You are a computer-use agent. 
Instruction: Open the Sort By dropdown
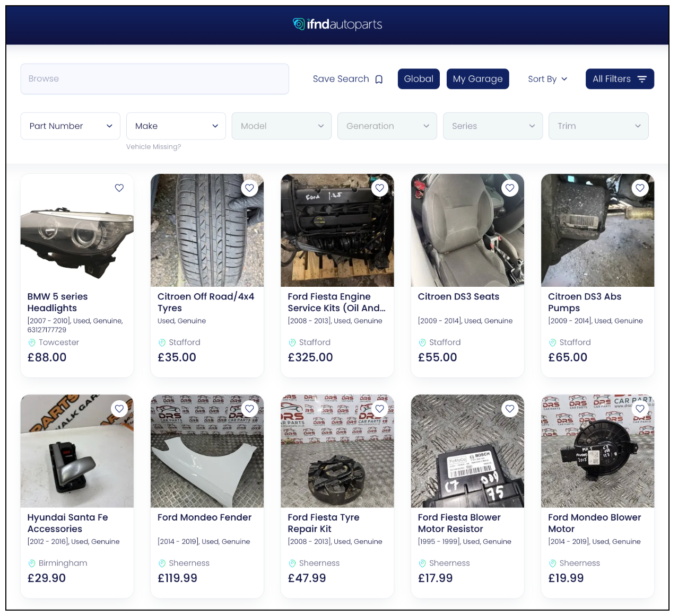coord(547,78)
